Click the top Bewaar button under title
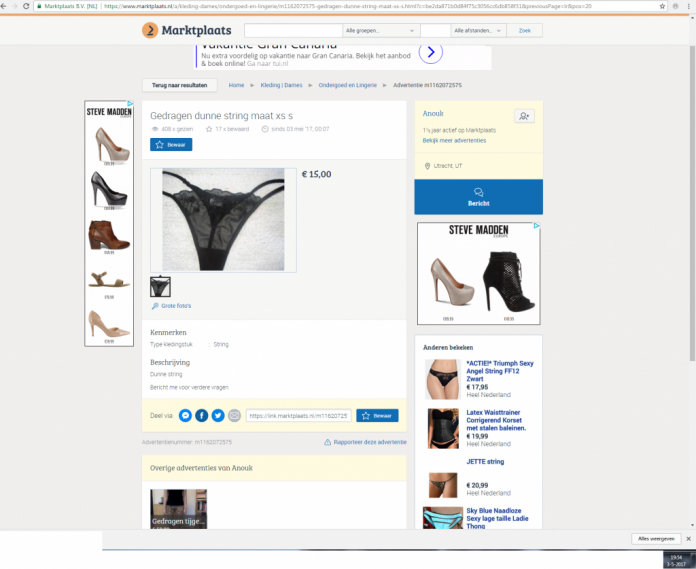 (171, 145)
